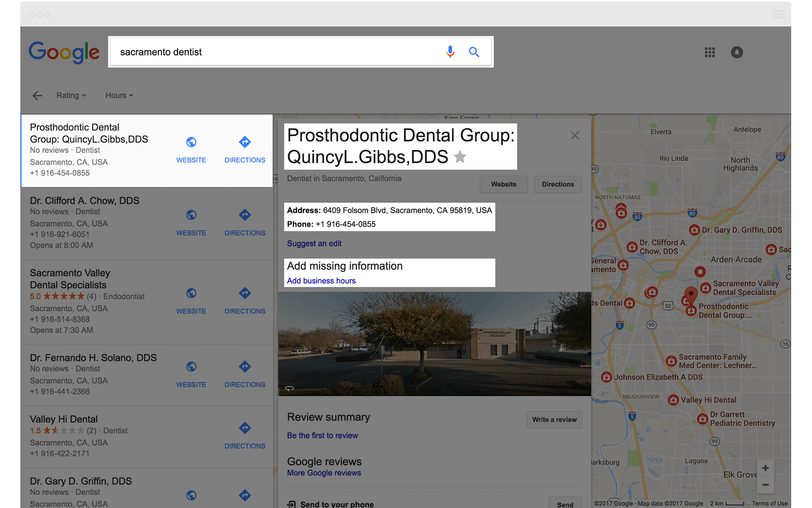812x508 pixels.
Task: Open website globe for Dr. Clifford A. Chow
Action: coord(191,215)
